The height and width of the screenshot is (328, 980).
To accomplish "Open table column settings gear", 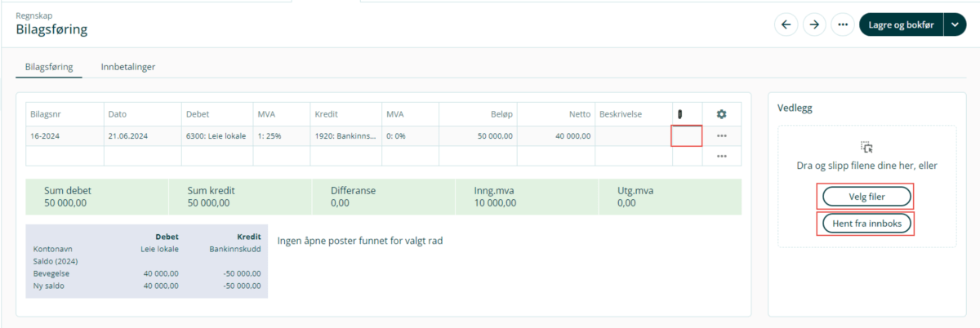I will (x=721, y=114).
